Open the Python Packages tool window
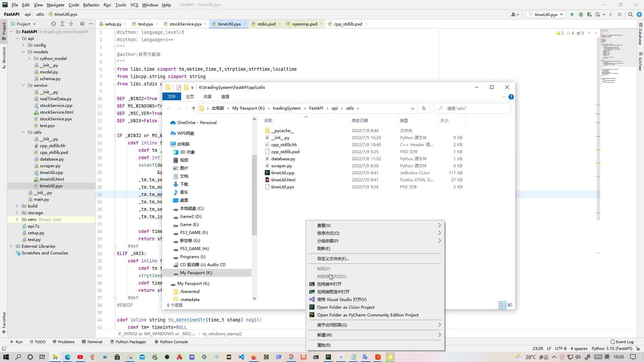 pos(128,342)
